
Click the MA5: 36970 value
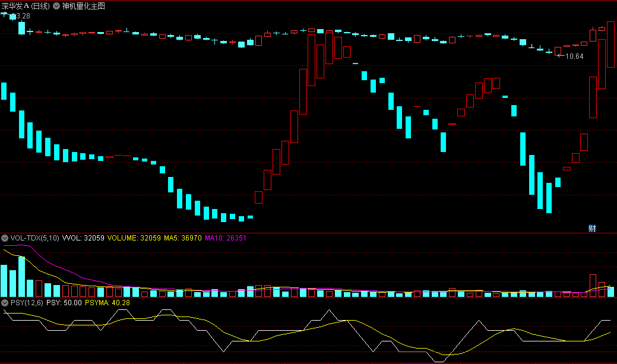point(182,238)
